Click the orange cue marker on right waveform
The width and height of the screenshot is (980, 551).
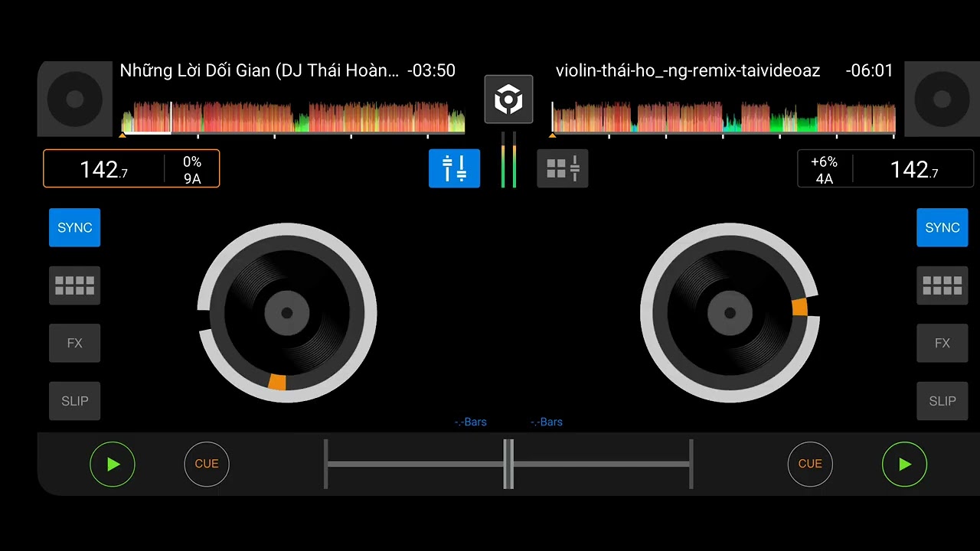click(552, 135)
